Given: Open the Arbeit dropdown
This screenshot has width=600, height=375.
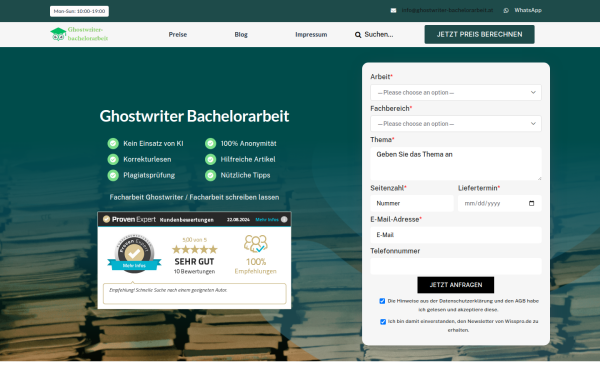Looking at the screenshot, I should (x=456, y=93).
